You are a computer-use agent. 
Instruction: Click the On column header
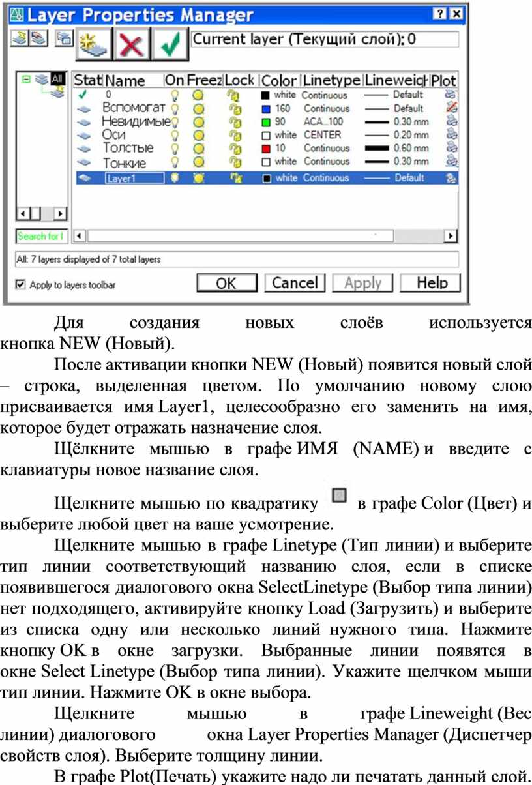coord(175,80)
